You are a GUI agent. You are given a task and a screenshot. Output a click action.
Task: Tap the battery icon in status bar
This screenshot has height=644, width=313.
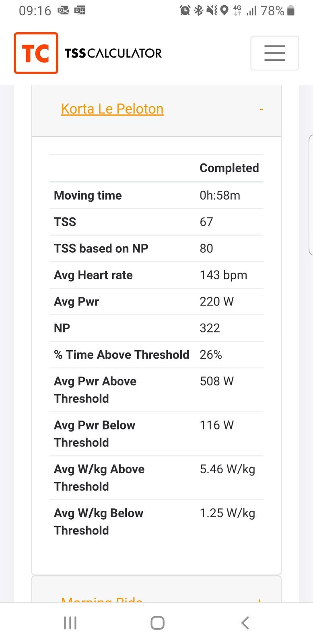point(291,10)
